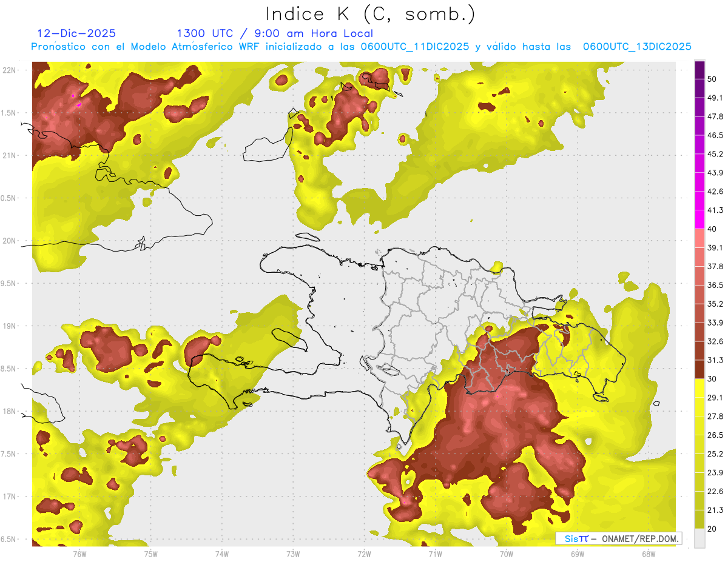Click the '21N' latitude label
728x562 pixels.
10,155
